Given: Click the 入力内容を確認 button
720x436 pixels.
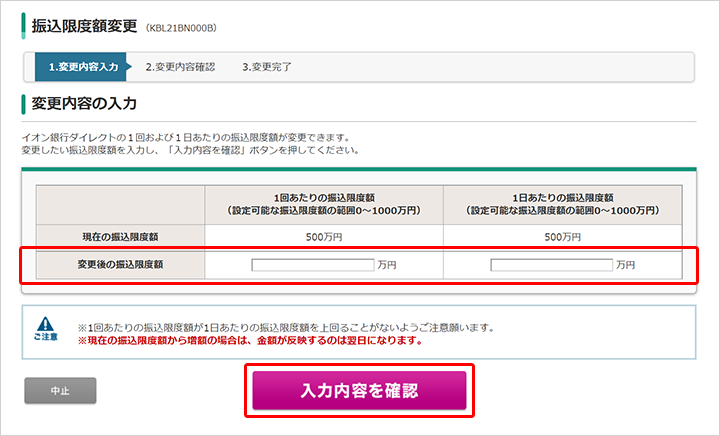Looking at the screenshot, I should click(x=359, y=391).
